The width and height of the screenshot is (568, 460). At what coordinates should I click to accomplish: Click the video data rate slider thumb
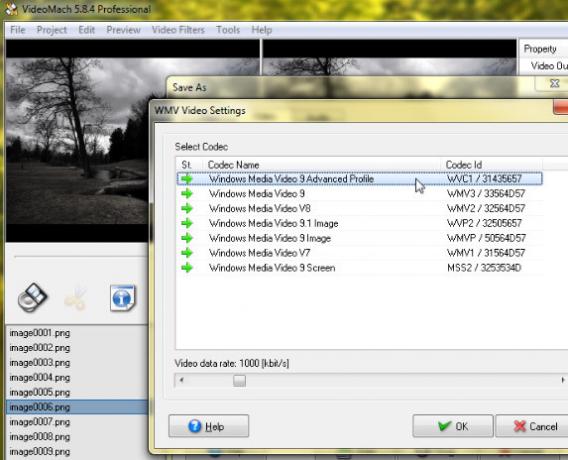239,380
